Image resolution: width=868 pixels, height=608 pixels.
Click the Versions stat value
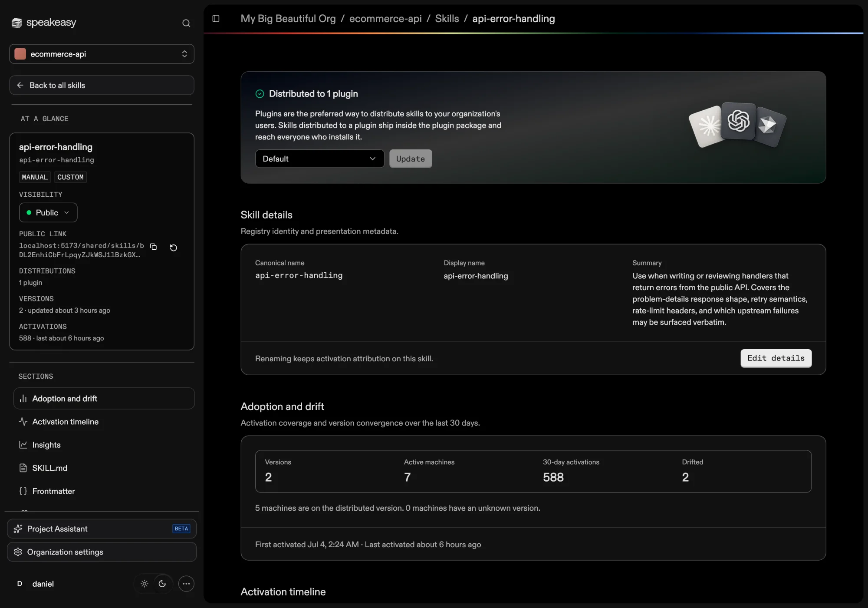coord(269,477)
